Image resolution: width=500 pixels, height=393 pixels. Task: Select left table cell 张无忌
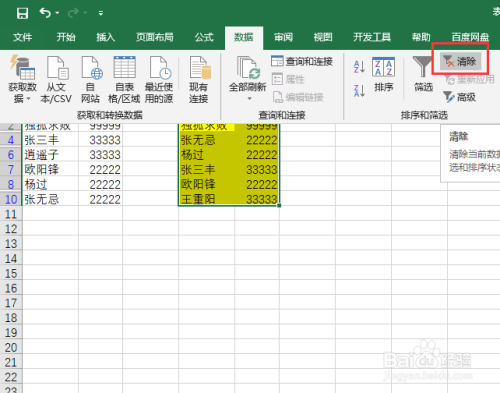coord(50,199)
